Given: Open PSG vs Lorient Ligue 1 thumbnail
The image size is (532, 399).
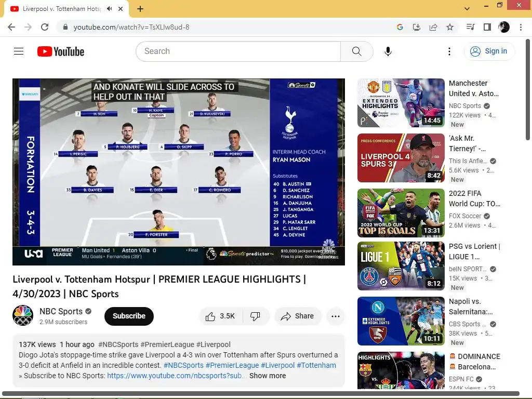Looking at the screenshot, I should [401, 266].
